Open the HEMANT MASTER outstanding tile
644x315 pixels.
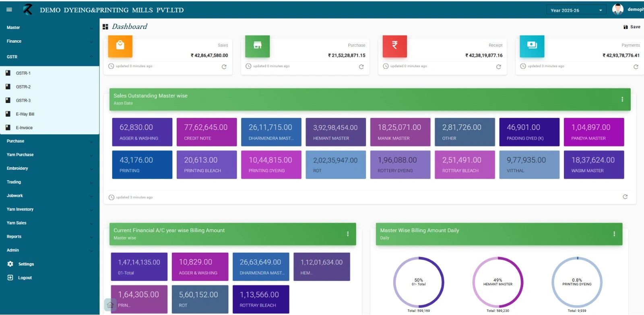point(335,132)
